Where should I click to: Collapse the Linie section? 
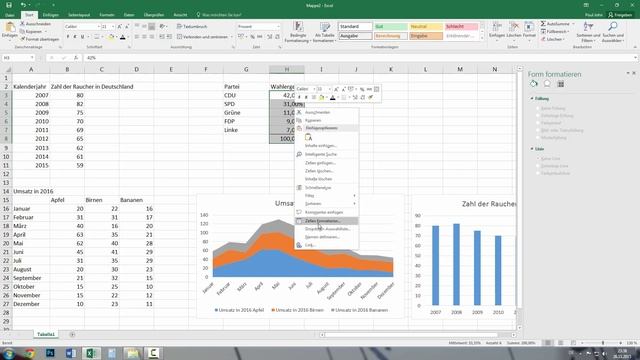click(x=532, y=149)
